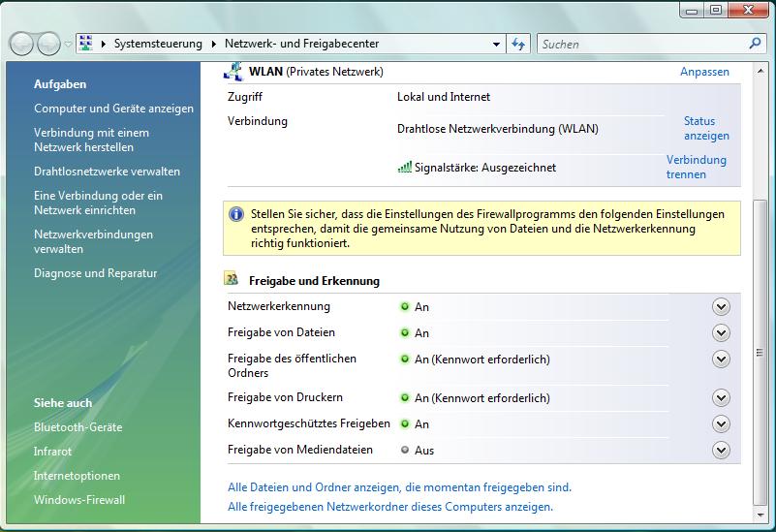Open Computer und Geräte anzeigen
776x532 pixels.
coord(113,109)
